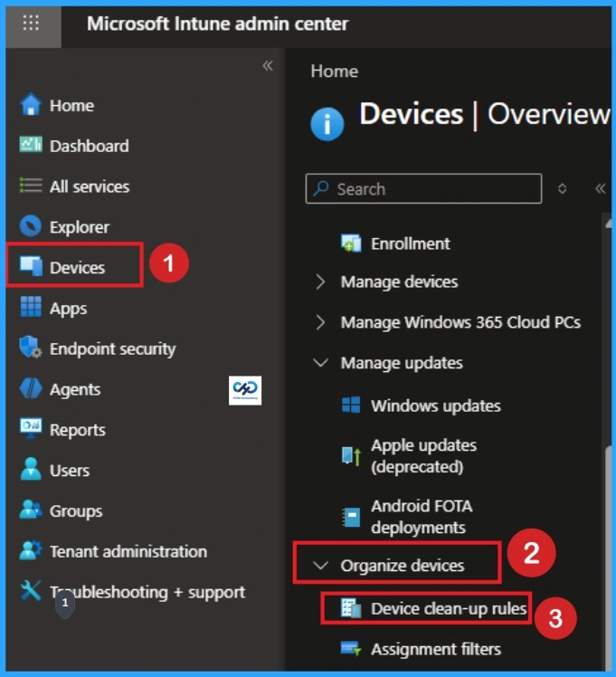Click the Groups label
This screenshot has width=616, height=677.
click(x=76, y=511)
